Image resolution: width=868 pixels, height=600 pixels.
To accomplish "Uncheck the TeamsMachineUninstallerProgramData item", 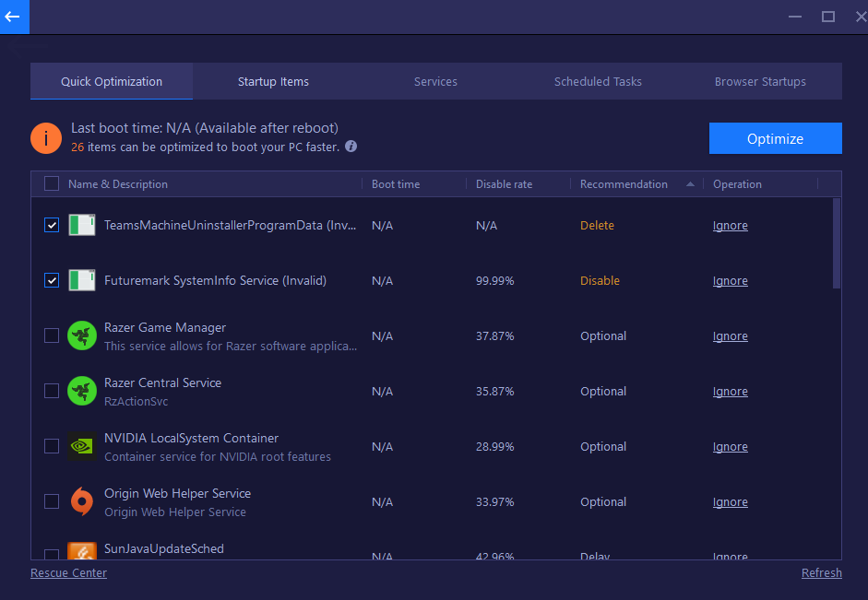I will pyautogui.click(x=52, y=225).
